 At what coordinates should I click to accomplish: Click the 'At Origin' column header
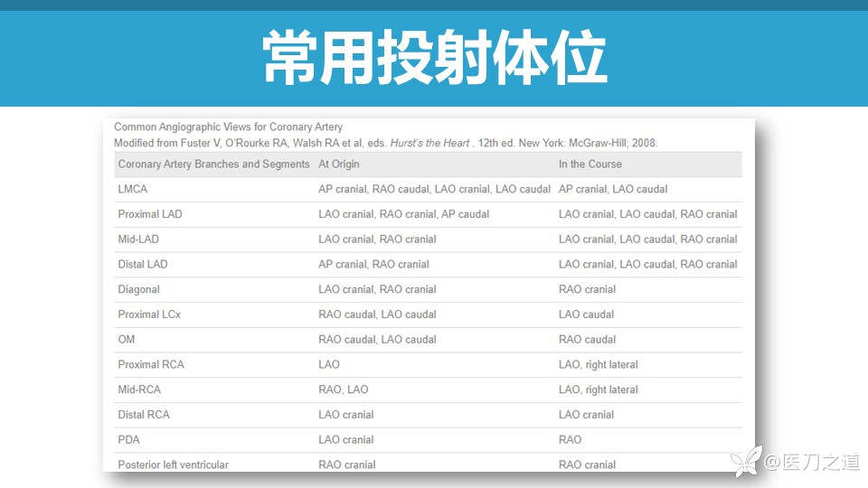[339, 164]
